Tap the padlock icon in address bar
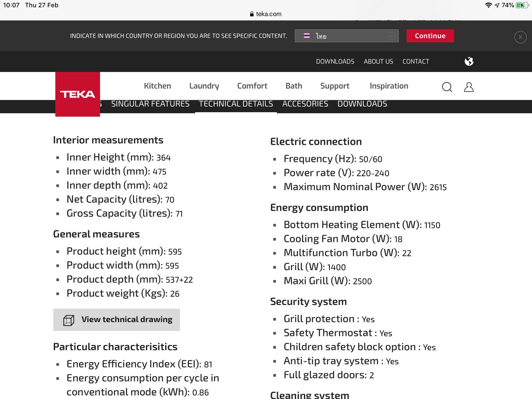The width and height of the screenshot is (532, 399). tap(252, 14)
